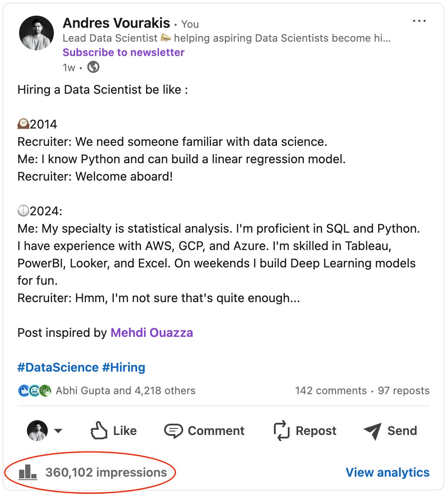Viewport: 448px width, 494px height.
Task: Click the reaction emoji icons cluster
Action: 35,391
